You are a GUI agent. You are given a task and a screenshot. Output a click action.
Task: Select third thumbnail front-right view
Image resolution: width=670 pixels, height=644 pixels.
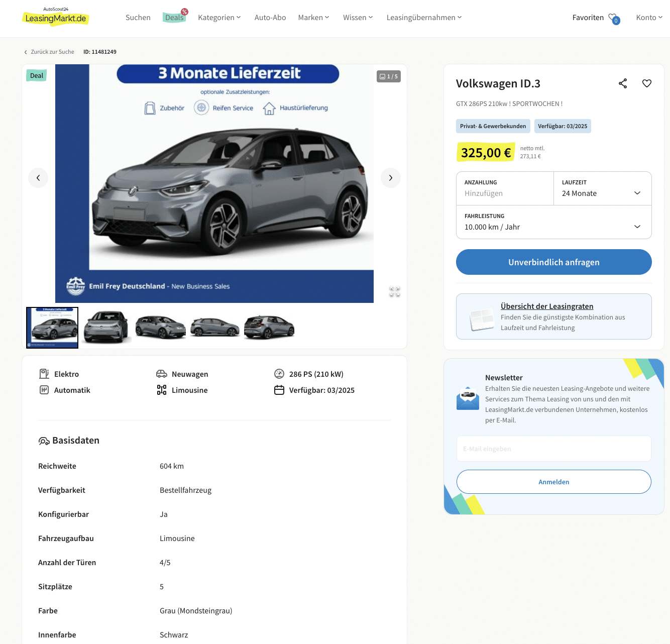[161, 327]
